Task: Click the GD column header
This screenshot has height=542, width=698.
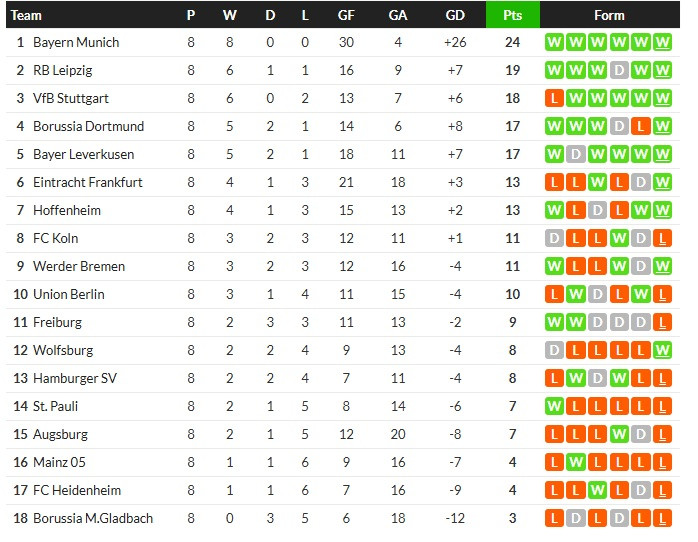Action: tap(455, 15)
